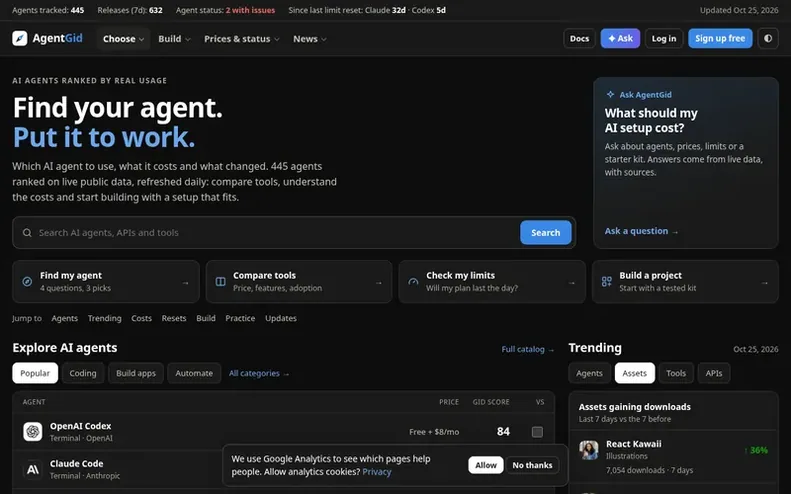Select the Automate tab
This screenshot has width=791, height=494.
(194, 373)
